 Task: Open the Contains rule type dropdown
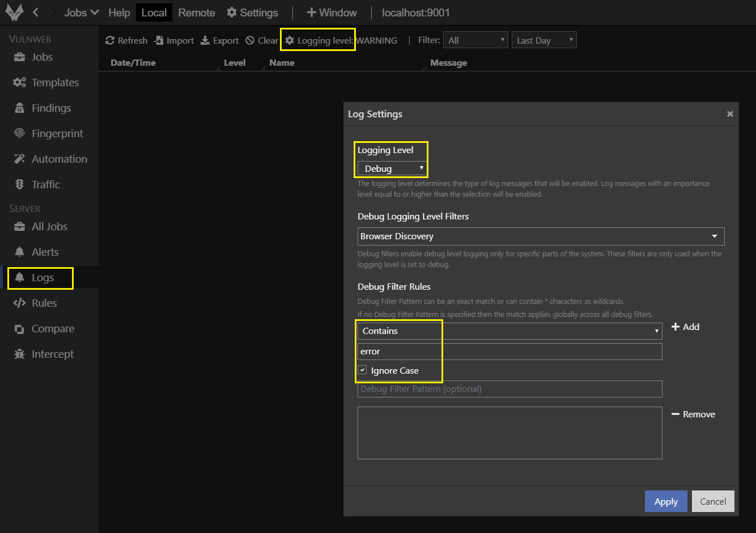tap(509, 331)
